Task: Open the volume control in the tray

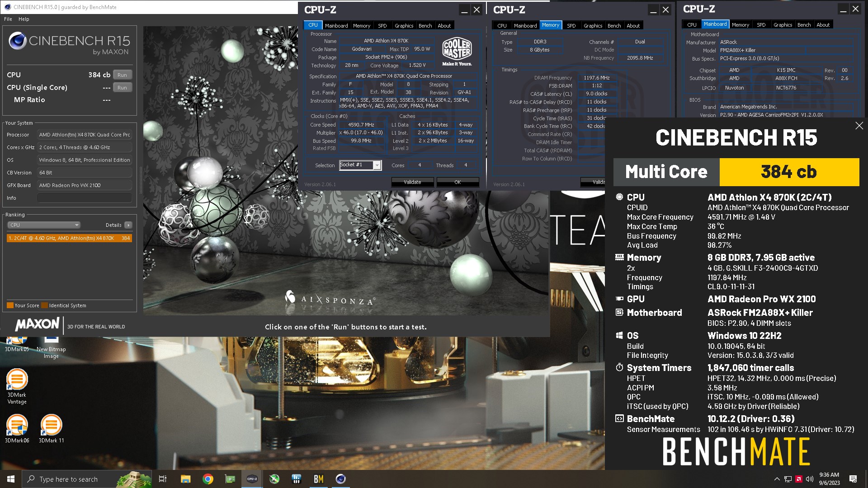Action: [x=809, y=479]
